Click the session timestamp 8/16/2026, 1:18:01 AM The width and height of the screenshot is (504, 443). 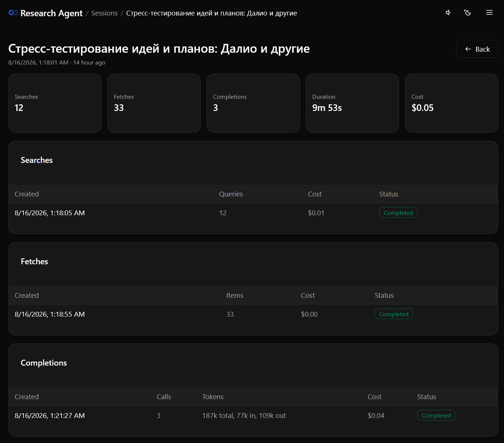(38, 63)
